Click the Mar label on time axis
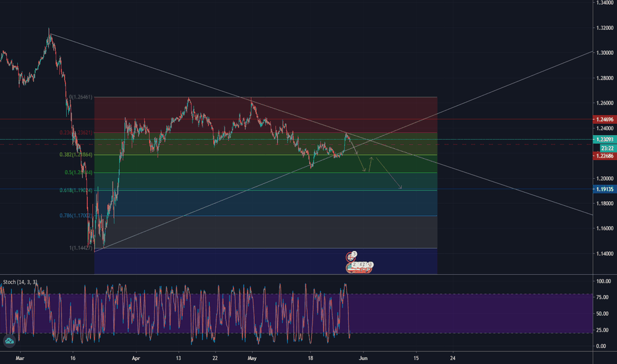The image size is (617, 364). pos(20,358)
